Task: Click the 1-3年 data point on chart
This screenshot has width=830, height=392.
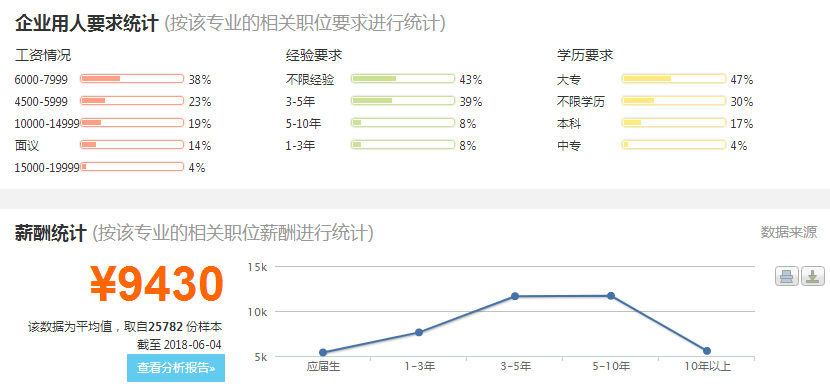Action: (419, 332)
